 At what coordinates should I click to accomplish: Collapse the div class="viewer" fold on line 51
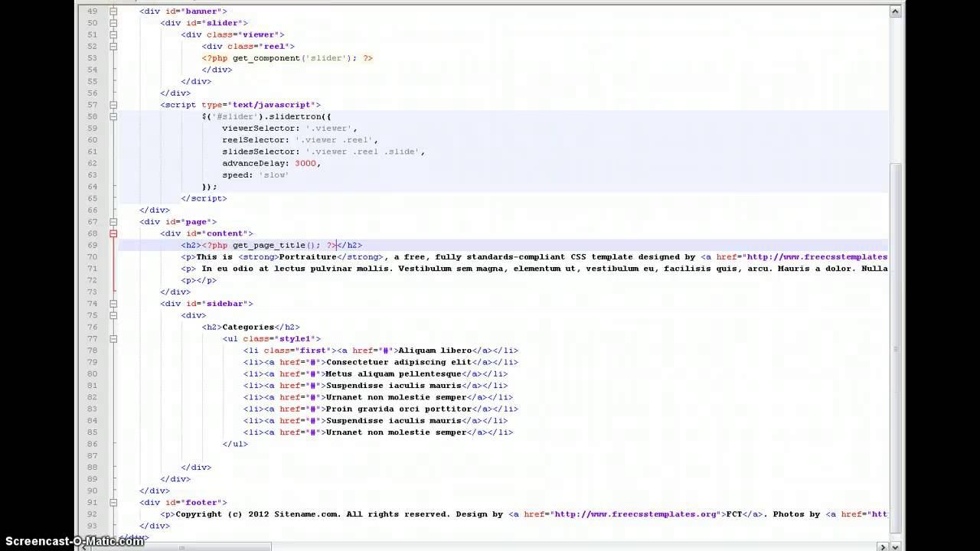113,34
